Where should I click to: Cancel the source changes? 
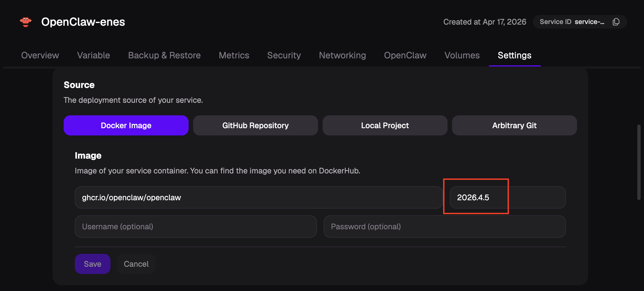pos(136,264)
